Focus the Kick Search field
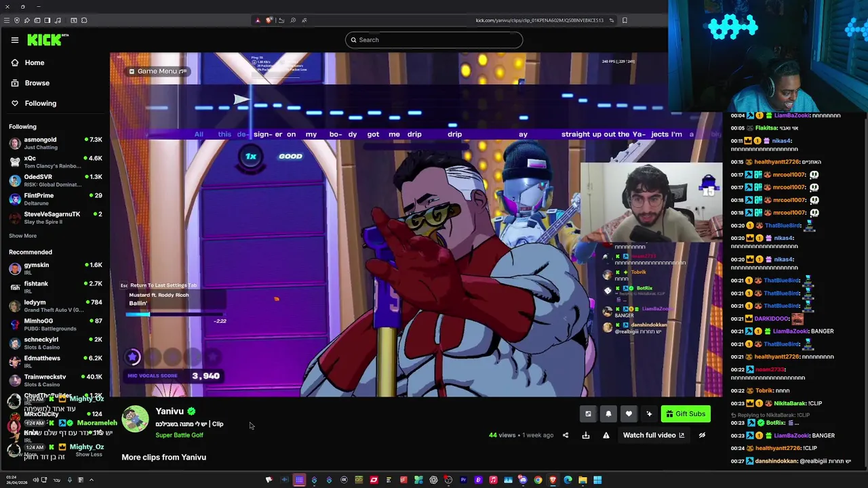The image size is (868, 488). click(434, 40)
